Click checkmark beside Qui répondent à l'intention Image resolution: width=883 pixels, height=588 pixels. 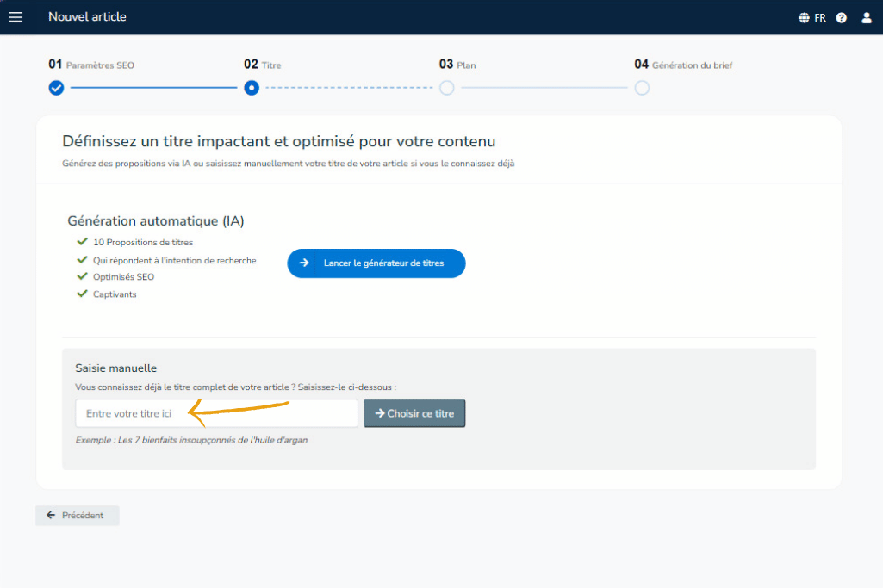point(82,259)
